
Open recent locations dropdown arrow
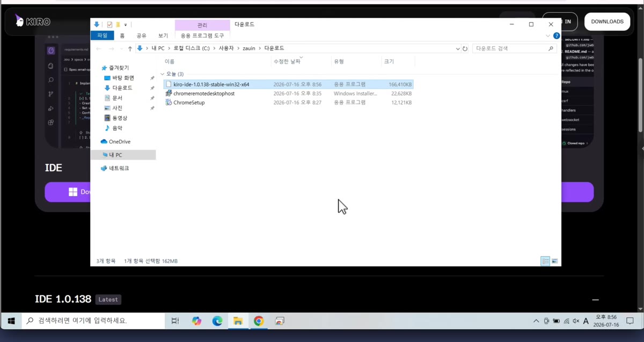tap(121, 49)
